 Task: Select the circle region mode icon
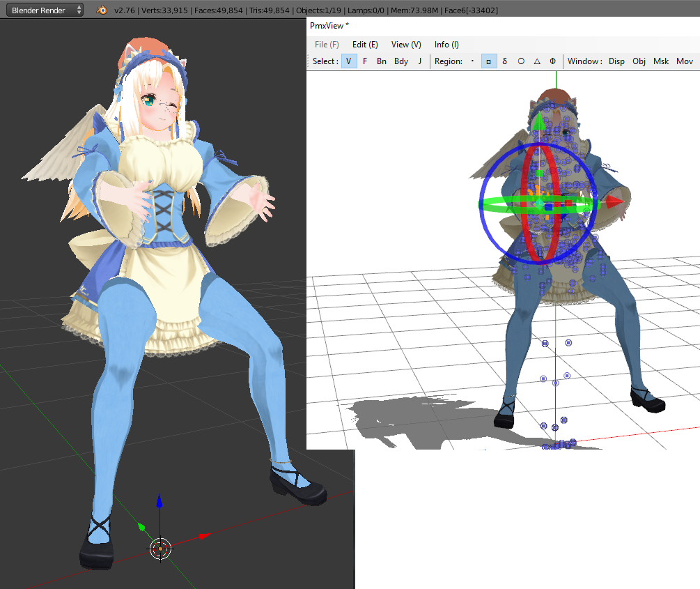(x=521, y=61)
